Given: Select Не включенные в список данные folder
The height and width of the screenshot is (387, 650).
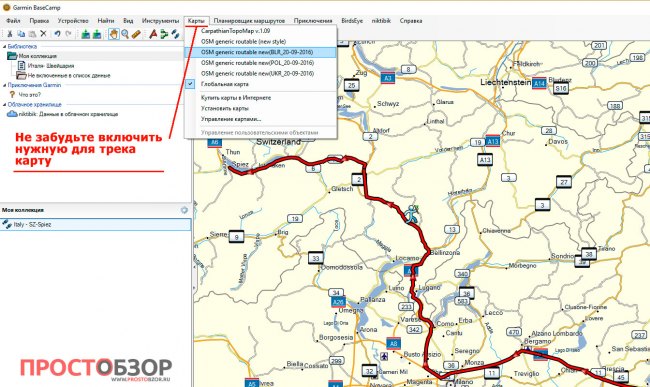Looking at the screenshot, I should pyautogui.click(x=69, y=75).
